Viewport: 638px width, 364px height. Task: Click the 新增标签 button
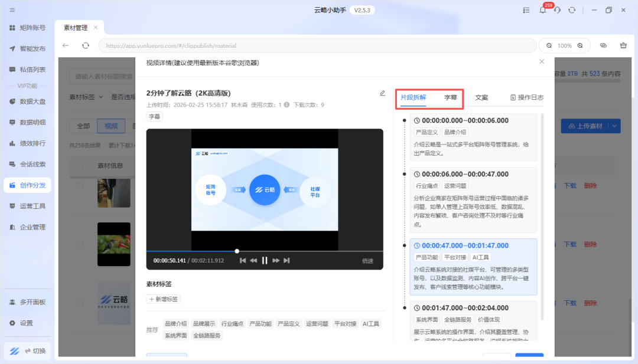coord(163,299)
